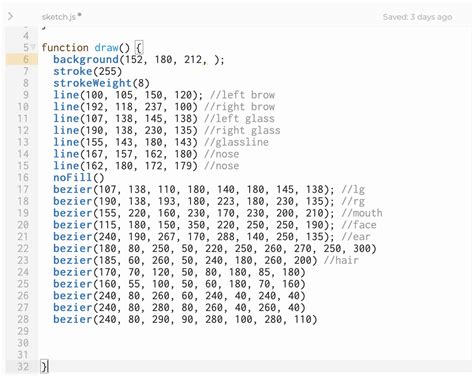Viewport: 474px width, 376px height.
Task: Click bezier(240, 80, 280, 80 line
Action: pyautogui.click(x=179, y=308)
